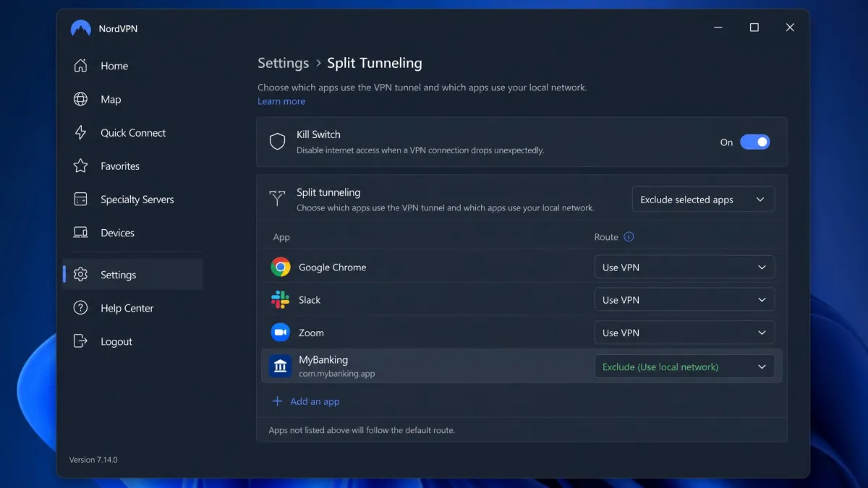Click the Logout door icon
868x488 pixels.
[80, 341]
